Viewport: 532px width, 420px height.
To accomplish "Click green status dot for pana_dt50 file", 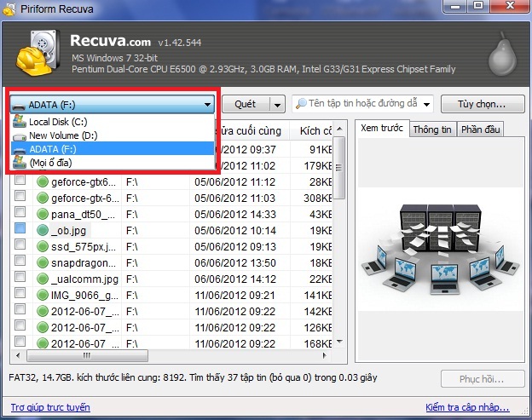I will click(43, 214).
